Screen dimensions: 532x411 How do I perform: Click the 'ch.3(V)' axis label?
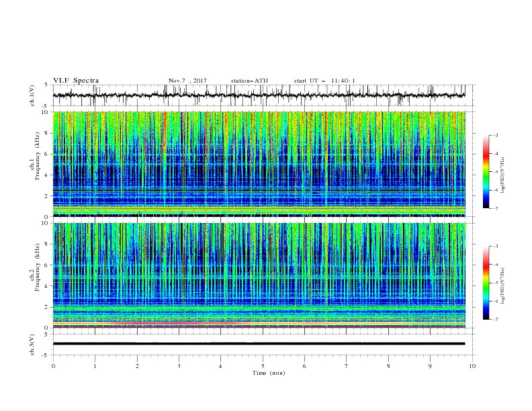pyautogui.click(x=32, y=345)
